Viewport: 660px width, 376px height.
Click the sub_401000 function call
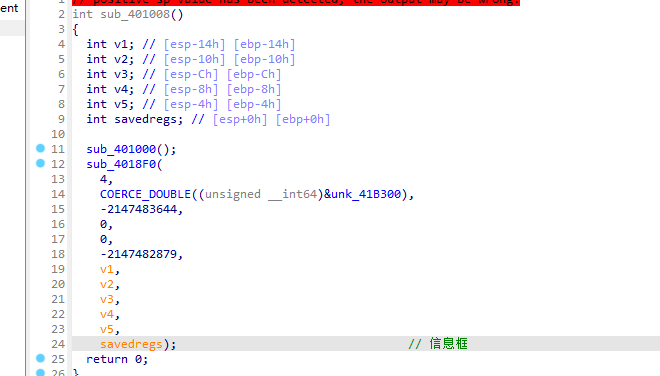(121, 149)
